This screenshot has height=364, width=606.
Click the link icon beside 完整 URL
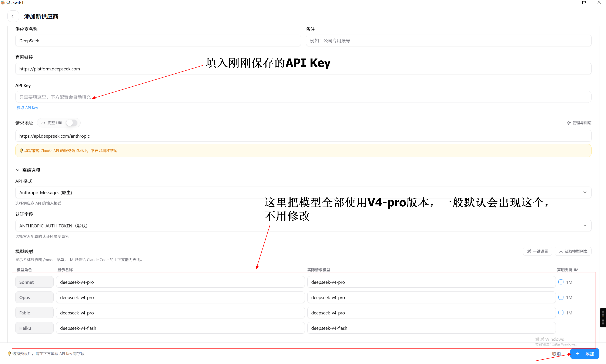(43, 123)
